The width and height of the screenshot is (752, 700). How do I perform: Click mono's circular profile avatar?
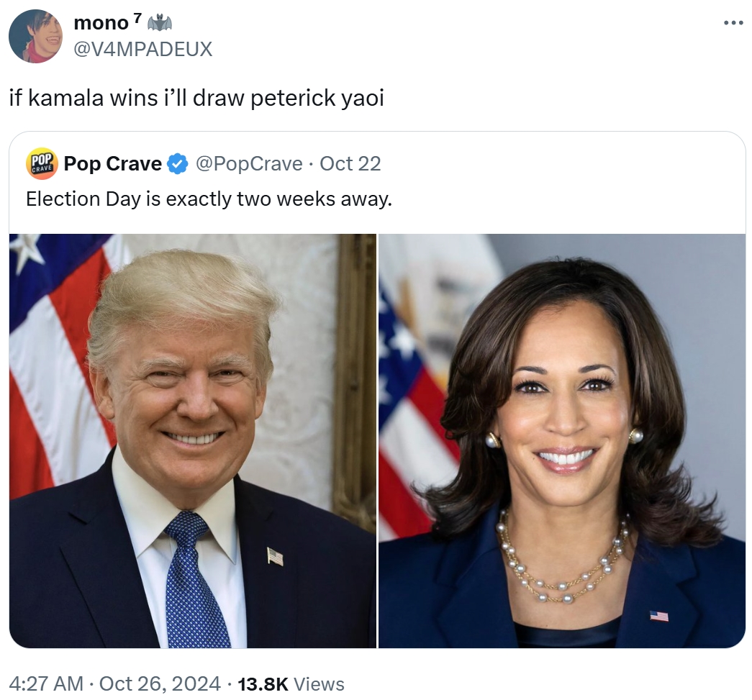tap(35, 36)
